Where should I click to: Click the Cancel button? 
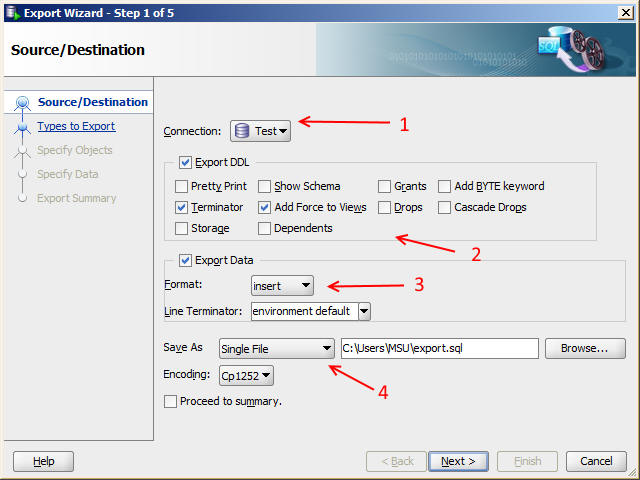(596, 461)
